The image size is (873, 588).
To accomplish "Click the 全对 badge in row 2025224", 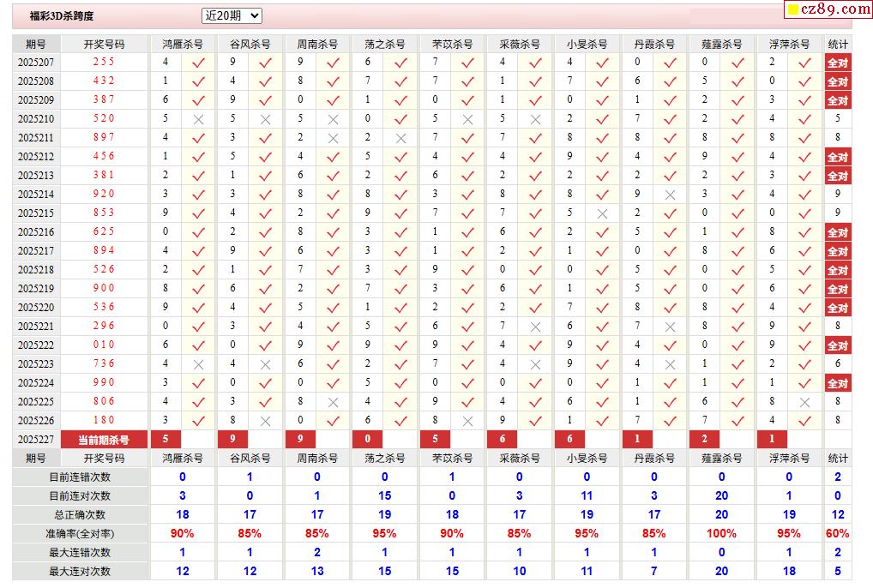I will click(837, 384).
